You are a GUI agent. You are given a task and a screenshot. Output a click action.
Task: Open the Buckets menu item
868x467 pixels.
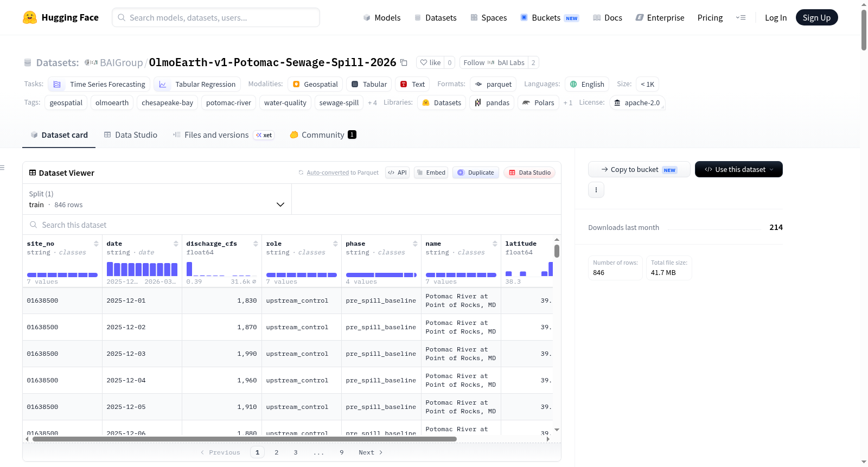(x=550, y=17)
